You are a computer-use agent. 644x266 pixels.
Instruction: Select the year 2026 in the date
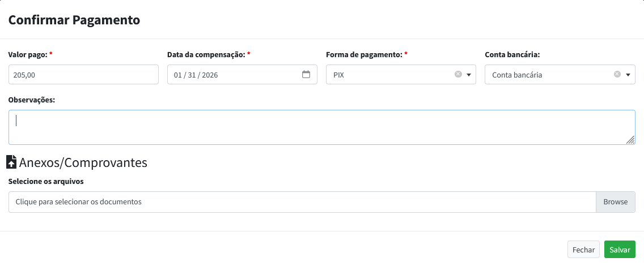pyautogui.click(x=210, y=75)
